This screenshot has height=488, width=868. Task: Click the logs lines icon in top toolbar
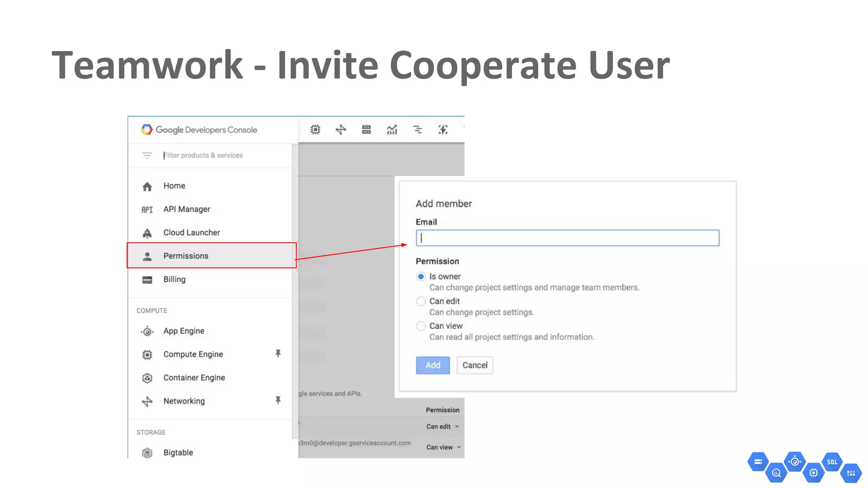[x=417, y=130]
